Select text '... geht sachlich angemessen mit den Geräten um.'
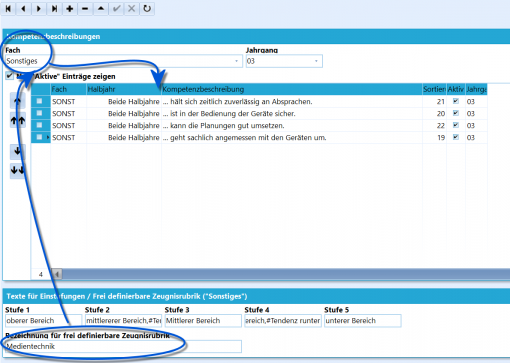This screenshot has height=363, width=510. coord(245,137)
